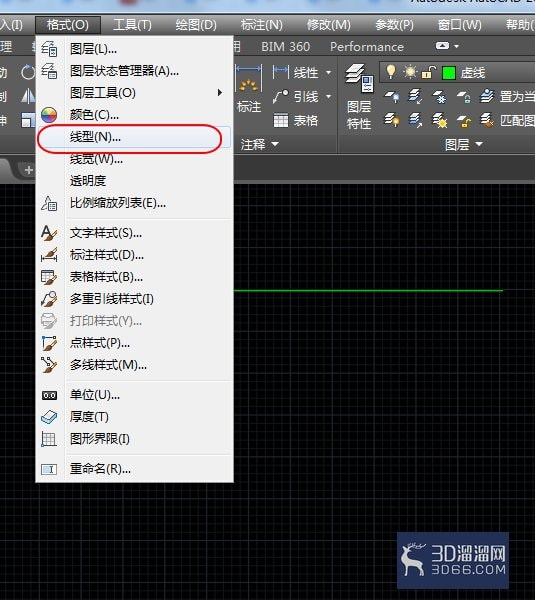Open the 工具(T) menu
This screenshot has width=535, height=600.
coord(132,25)
